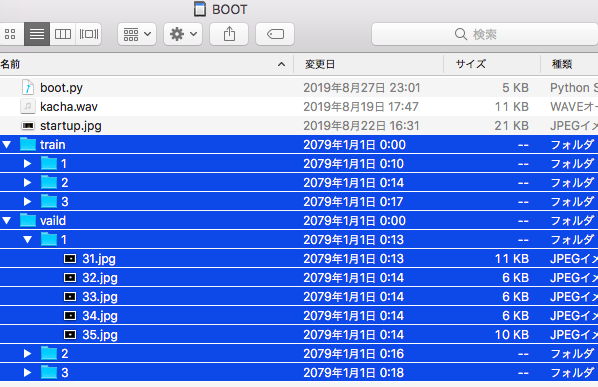Select the boot.py file
The image size is (598, 387).
(299, 88)
